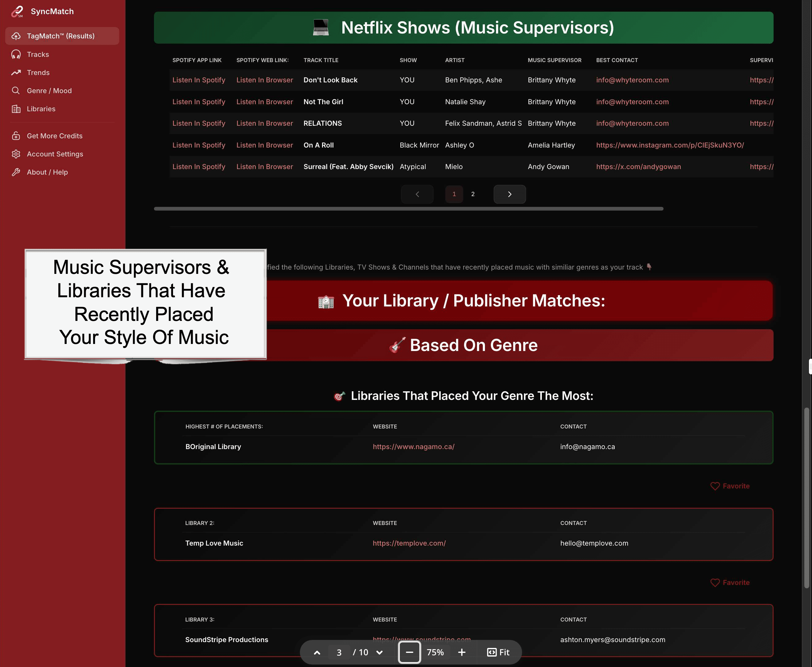Select results page 2
812x667 pixels.
click(x=473, y=194)
